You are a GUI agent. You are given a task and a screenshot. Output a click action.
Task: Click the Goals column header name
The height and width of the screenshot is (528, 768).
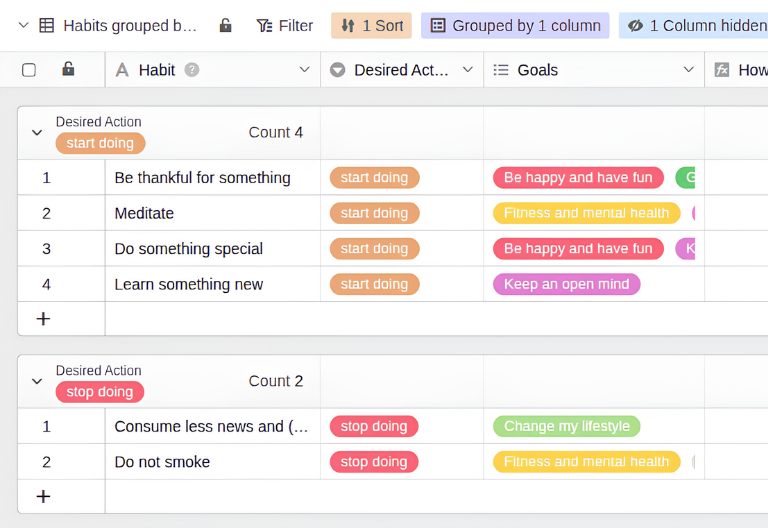pyautogui.click(x=538, y=70)
